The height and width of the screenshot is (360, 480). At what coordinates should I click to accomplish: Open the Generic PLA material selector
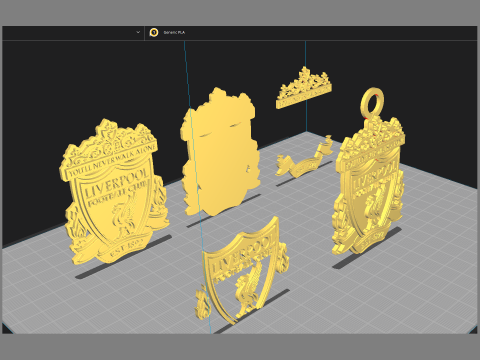click(174, 32)
